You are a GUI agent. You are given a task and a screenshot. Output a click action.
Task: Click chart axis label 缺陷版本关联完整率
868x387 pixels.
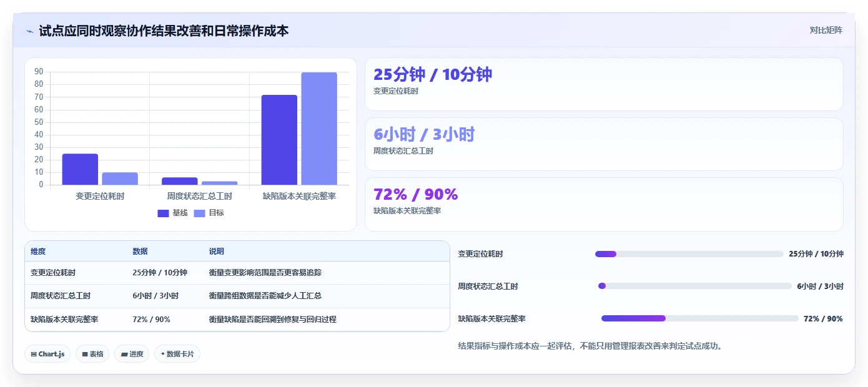click(299, 196)
